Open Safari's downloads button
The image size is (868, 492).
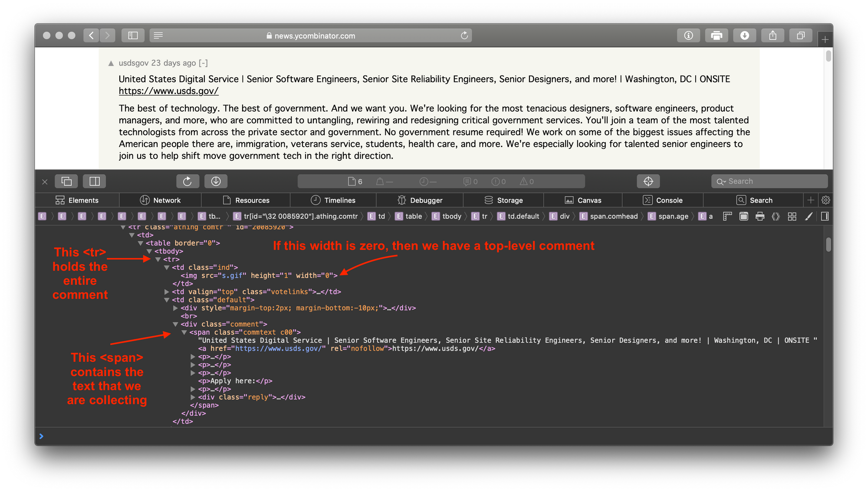(745, 36)
